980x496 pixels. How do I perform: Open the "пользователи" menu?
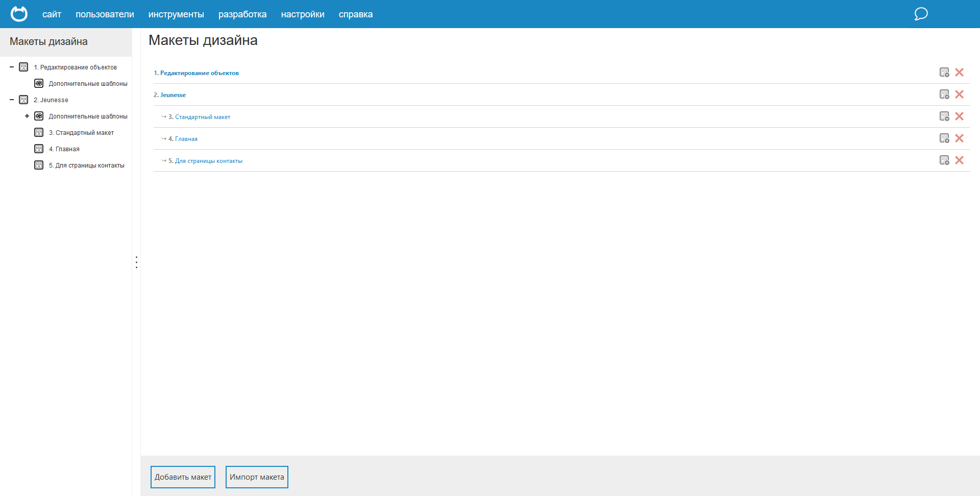[105, 14]
